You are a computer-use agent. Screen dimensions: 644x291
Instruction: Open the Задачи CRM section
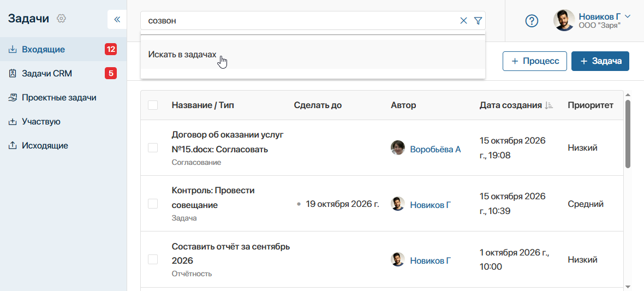(63, 74)
